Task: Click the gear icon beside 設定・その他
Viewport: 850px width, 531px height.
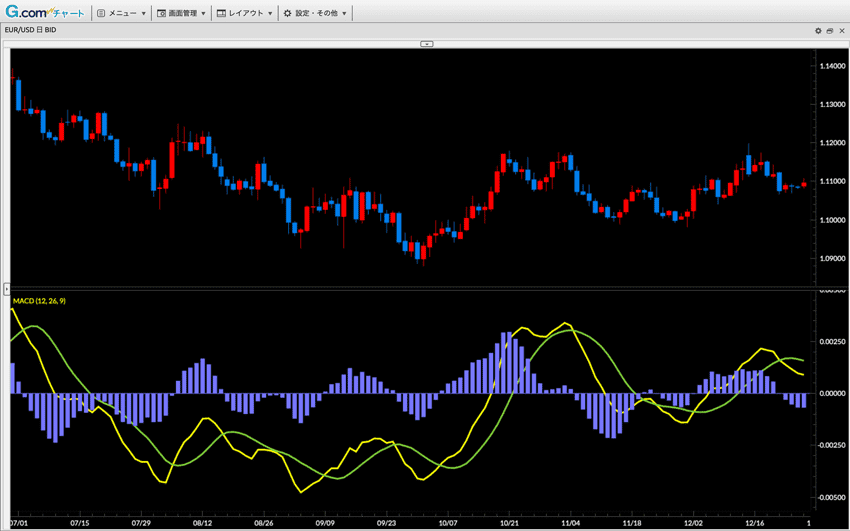Action: point(288,14)
